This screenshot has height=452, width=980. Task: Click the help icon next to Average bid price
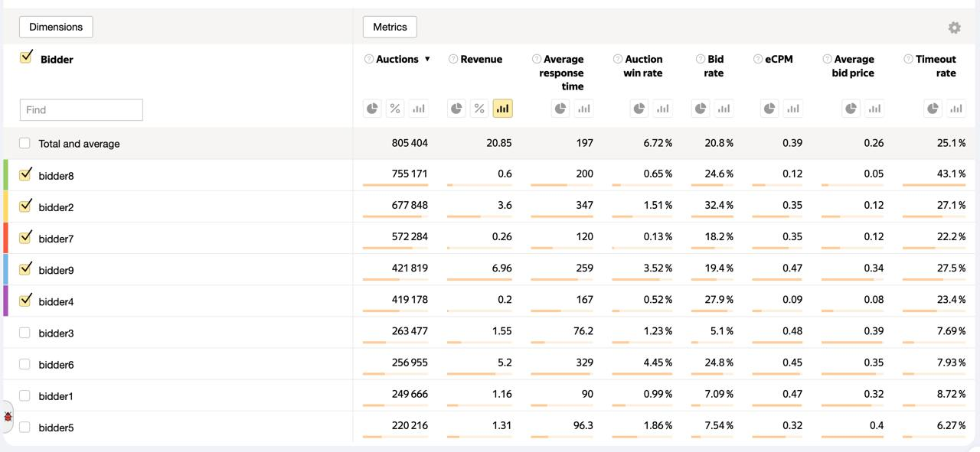827,59
